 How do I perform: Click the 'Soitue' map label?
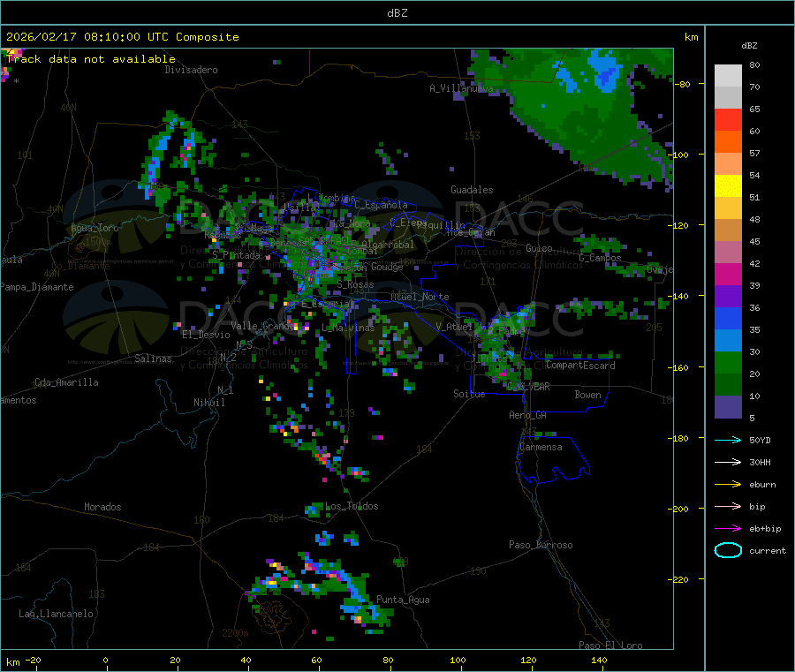coord(469,394)
